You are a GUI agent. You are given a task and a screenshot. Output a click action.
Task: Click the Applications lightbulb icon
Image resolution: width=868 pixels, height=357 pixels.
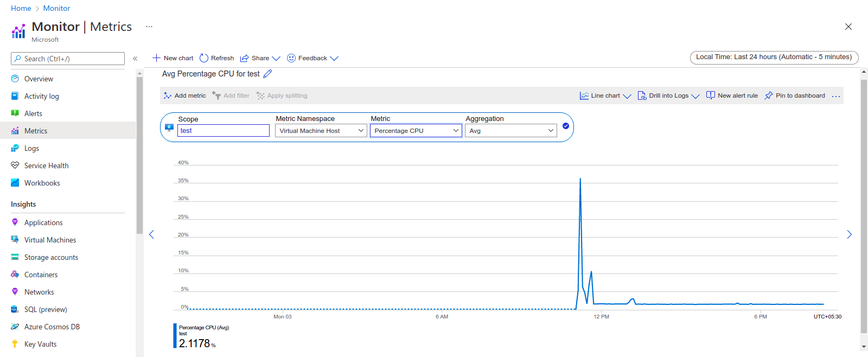[x=15, y=222]
